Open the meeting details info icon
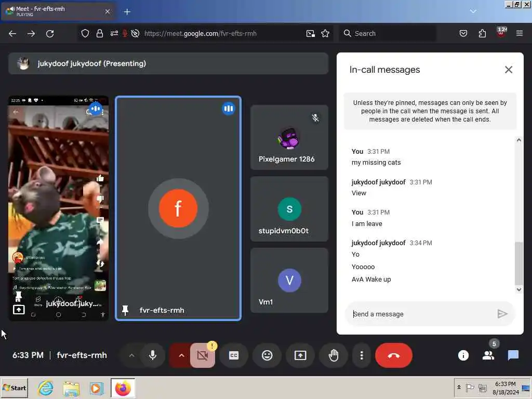 (x=463, y=355)
